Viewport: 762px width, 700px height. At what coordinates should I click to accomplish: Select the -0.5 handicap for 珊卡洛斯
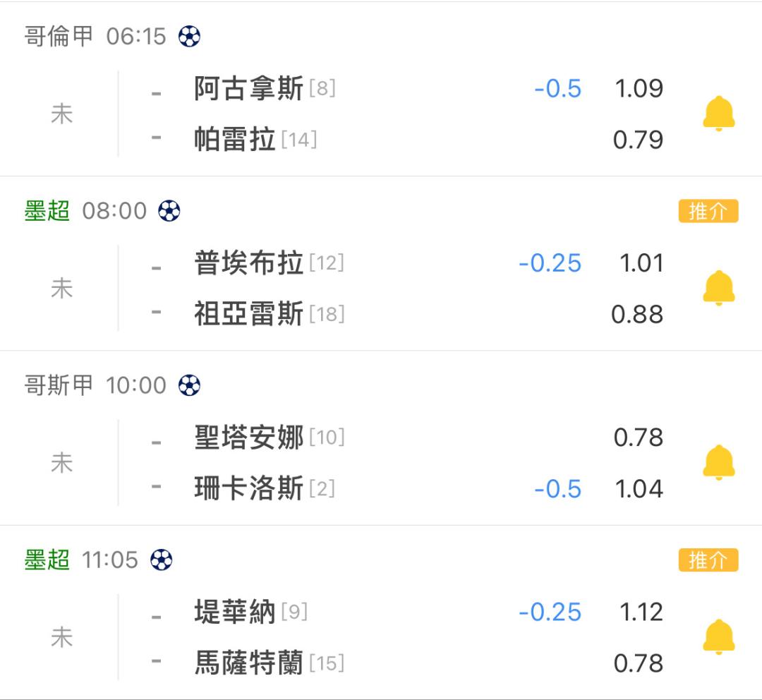[557, 488]
